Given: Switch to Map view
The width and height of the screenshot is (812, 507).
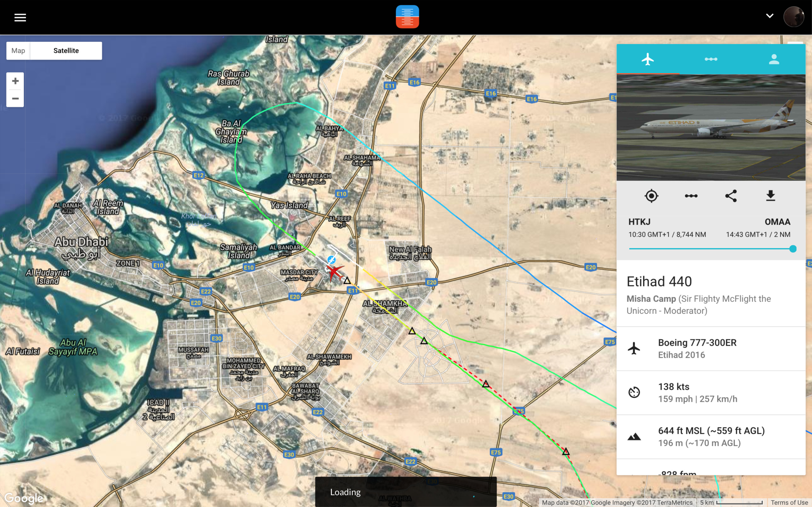Looking at the screenshot, I should 18,51.
